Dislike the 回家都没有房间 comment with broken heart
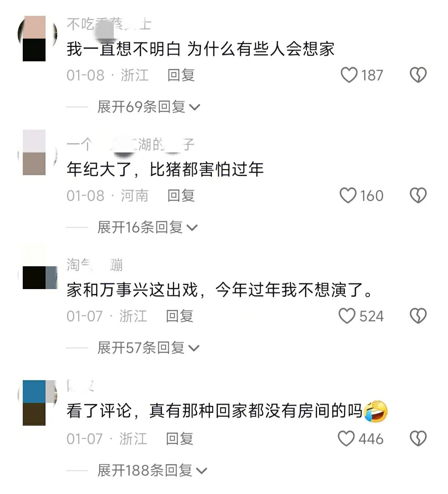The image size is (448, 494). 418,439
